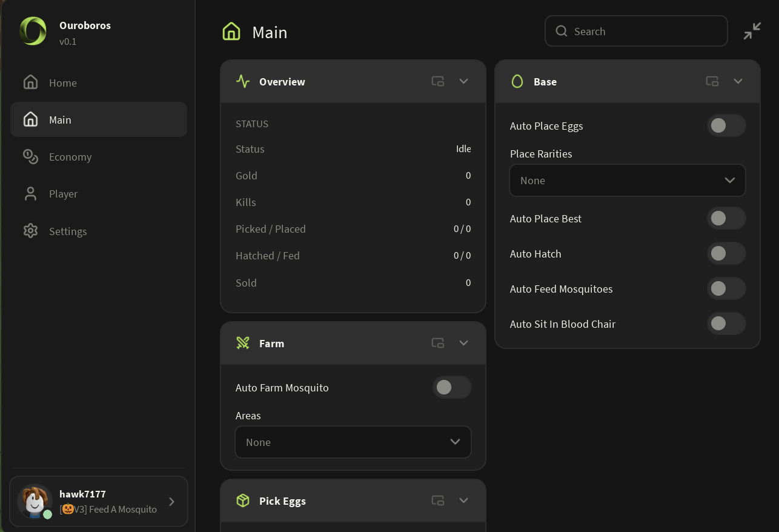
Task: Toggle Auto Feed Mosquitoes on
Action: coord(726,288)
